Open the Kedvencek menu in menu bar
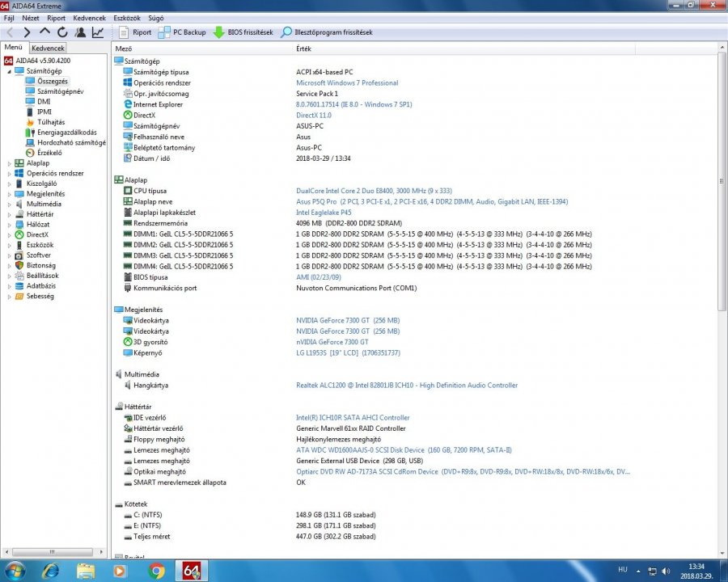This screenshot has width=728, height=582. pos(90,18)
